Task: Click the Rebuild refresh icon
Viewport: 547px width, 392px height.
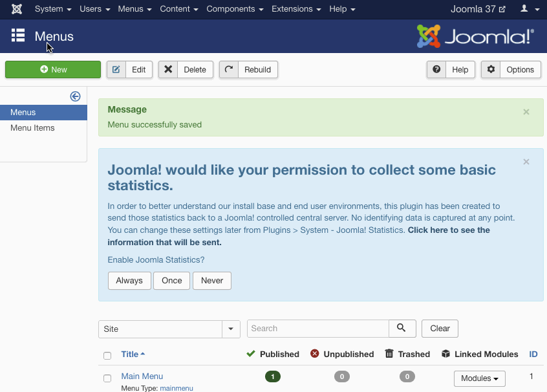Action: (229, 69)
